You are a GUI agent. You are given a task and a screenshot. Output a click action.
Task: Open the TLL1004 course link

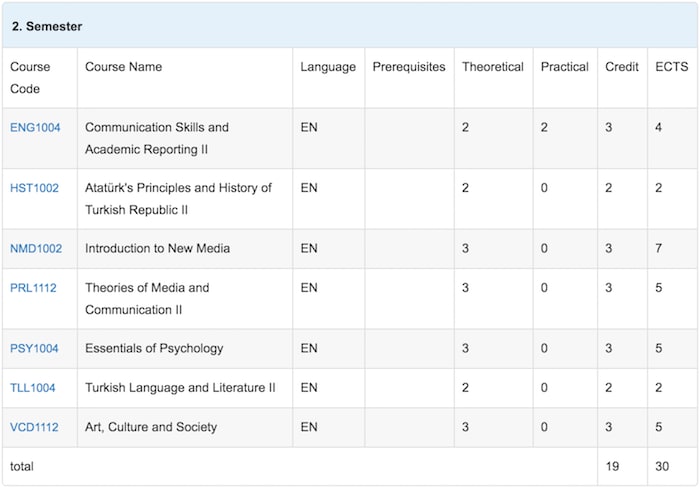(x=33, y=388)
